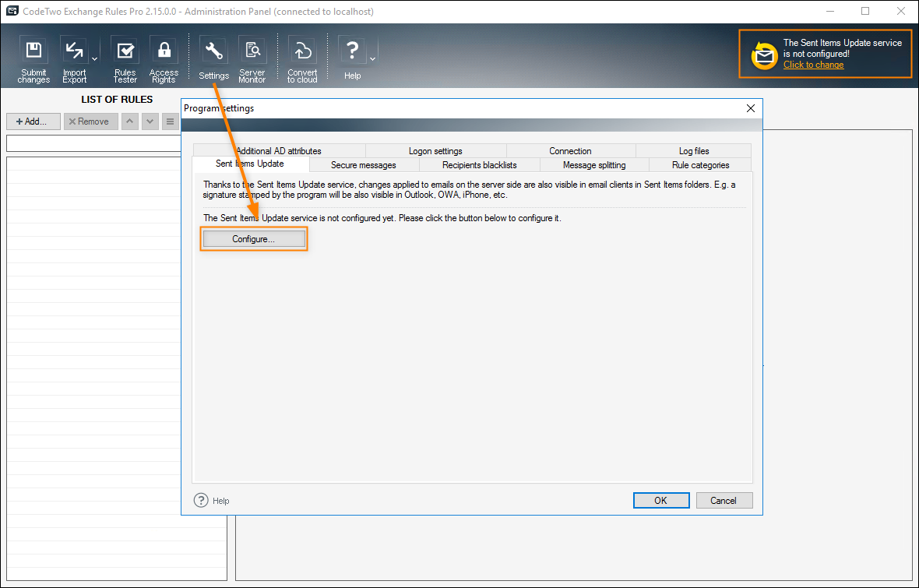Open dialog Help question mark icon

tap(201, 500)
